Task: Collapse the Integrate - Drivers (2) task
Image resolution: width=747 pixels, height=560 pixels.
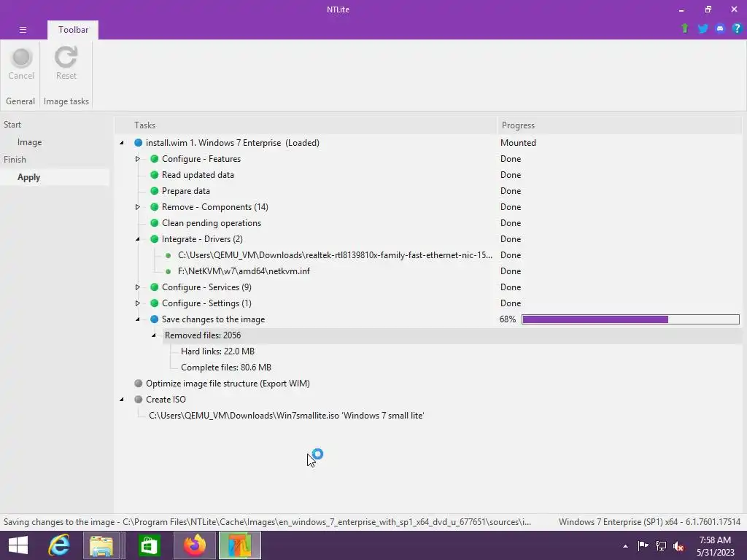Action: tap(137, 239)
